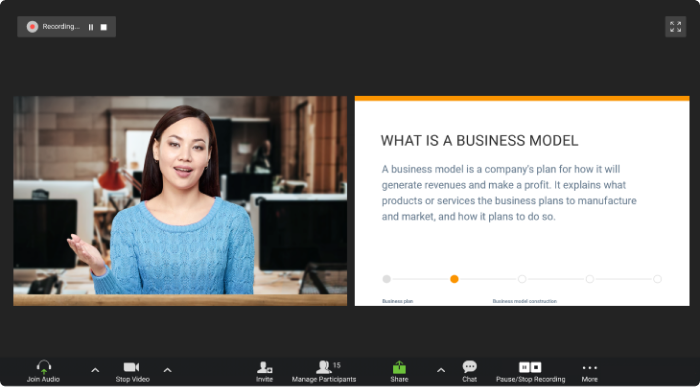The width and height of the screenshot is (700, 387).
Task: Expand share options arrow next to Share
Action: pos(441,370)
